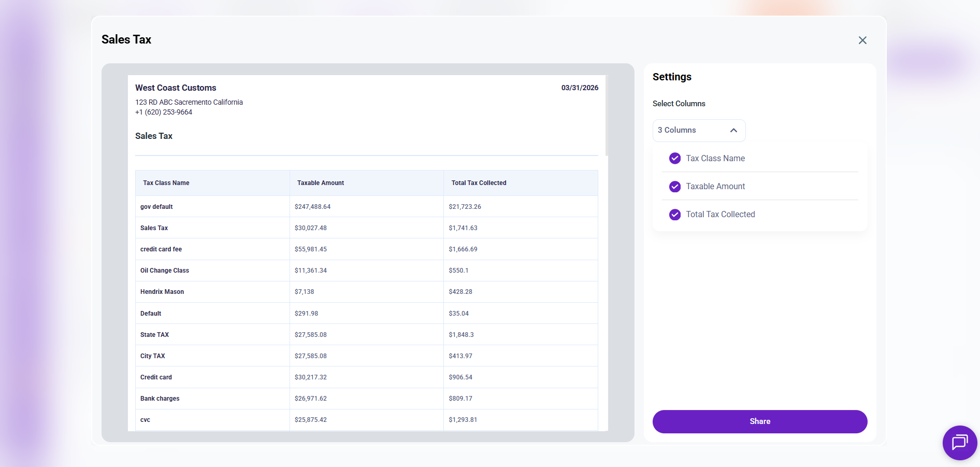Image resolution: width=980 pixels, height=467 pixels.
Task: Uncheck the Tax Class Name column
Action: [675, 159]
